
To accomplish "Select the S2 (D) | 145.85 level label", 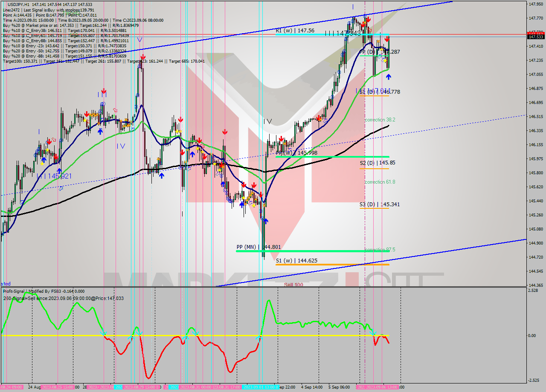I will tap(377, 163).
